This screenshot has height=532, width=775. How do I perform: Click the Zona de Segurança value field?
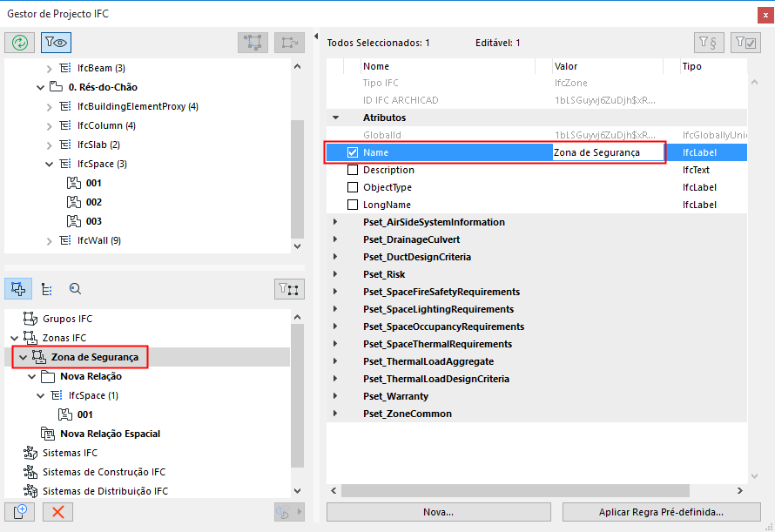pos(607,152)
